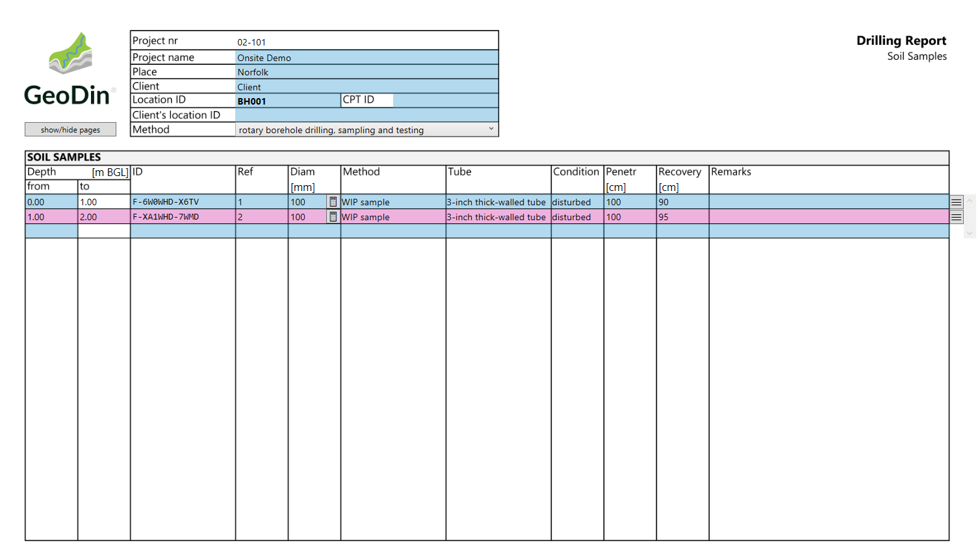Click the Project name field Onsite Demo
Screen dimensions: 980x545
367,58
